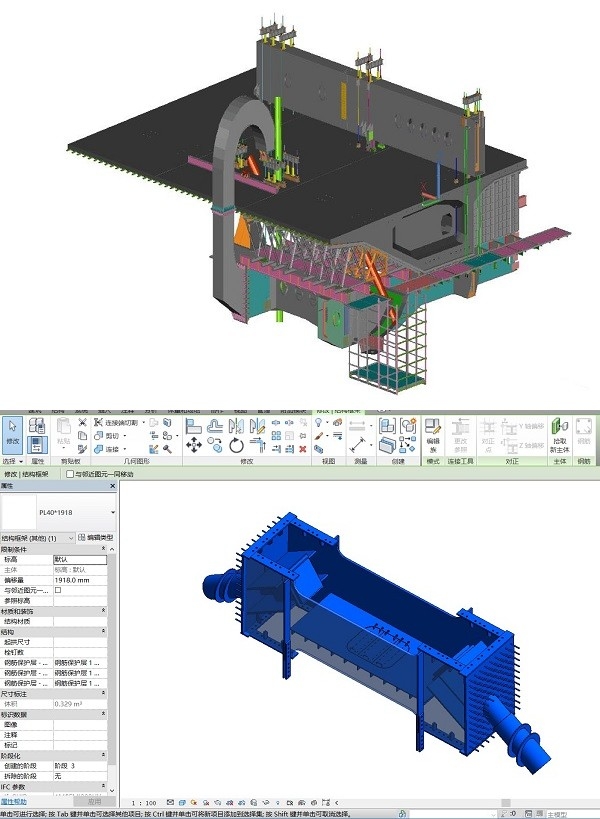Image resolution: width=600 pixels, height=819 pixels.
Task: Collapse the 尺寸标注 dimensions section
Action: [104, 692]
